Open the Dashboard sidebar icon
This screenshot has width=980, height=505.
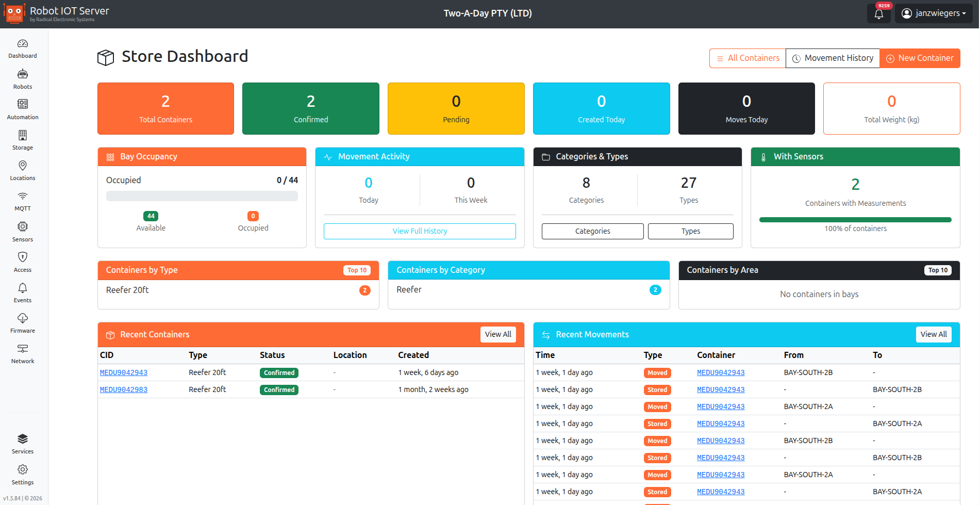pos(23,44)
